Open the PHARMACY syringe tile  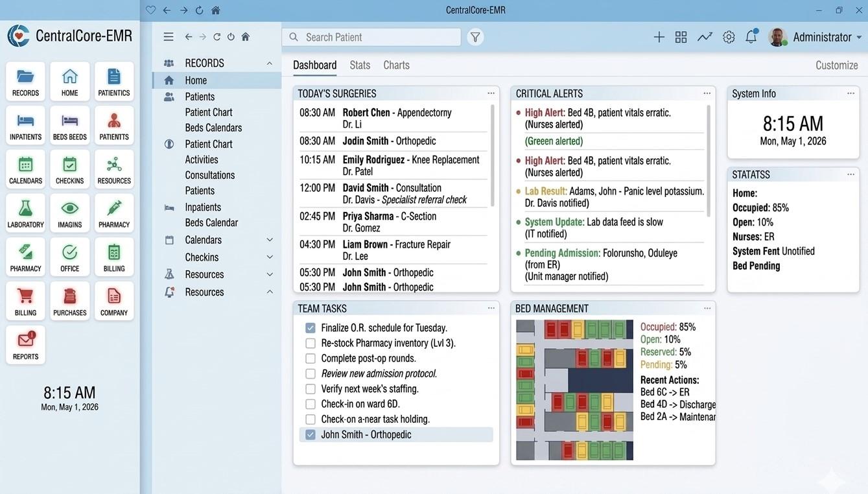point(114,213)
